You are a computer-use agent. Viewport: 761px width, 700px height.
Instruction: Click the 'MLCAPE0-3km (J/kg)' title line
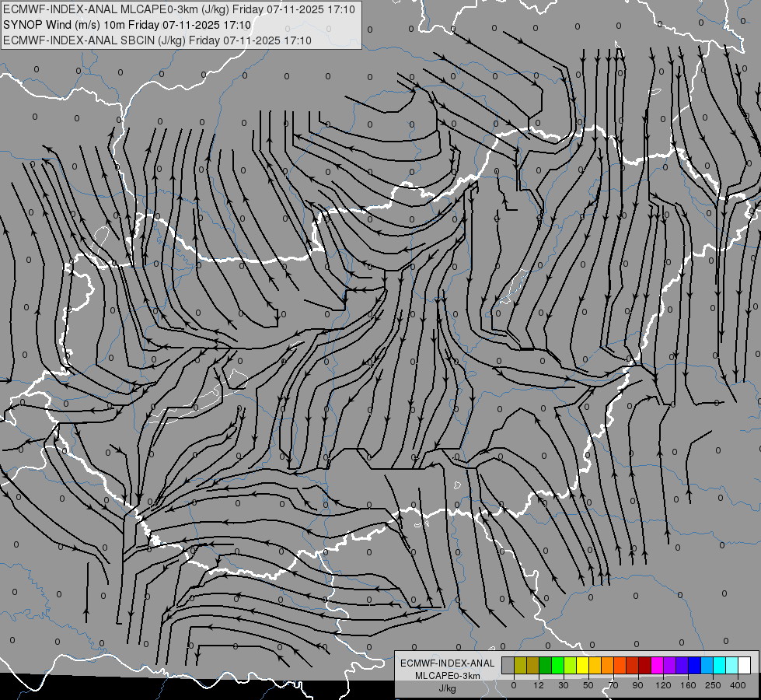tap(179, 9)
